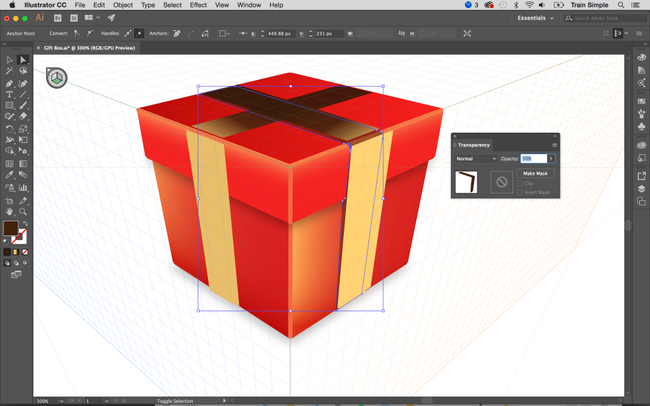Open the Object menu
Viewport: 650px width, 406px height.
(x=123, y=5)
